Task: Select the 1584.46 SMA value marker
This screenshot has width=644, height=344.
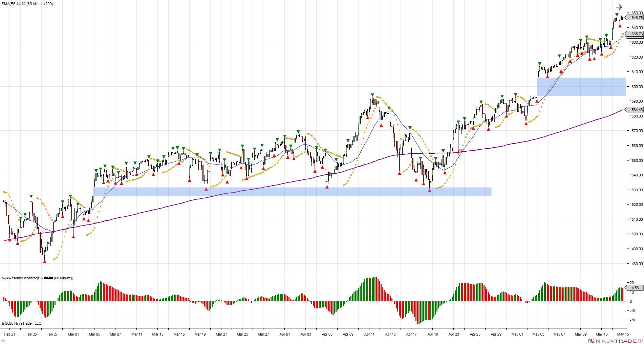Action: pos(635,110)
